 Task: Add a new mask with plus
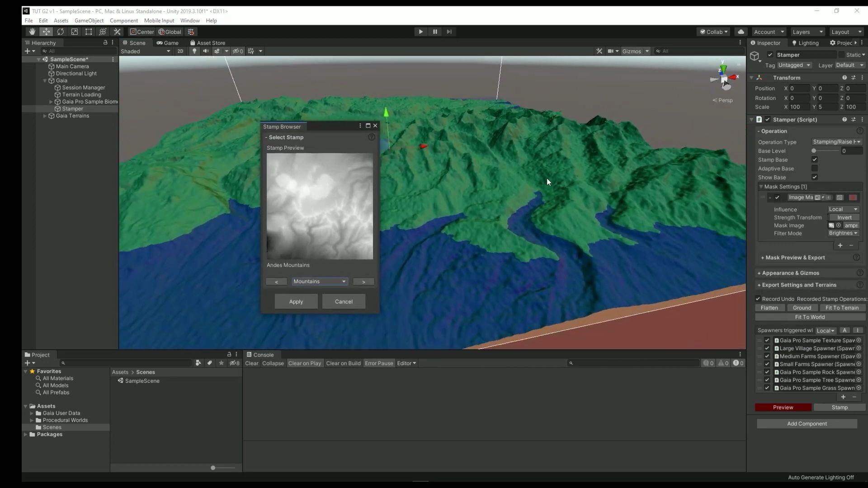(x=840, y=245)
